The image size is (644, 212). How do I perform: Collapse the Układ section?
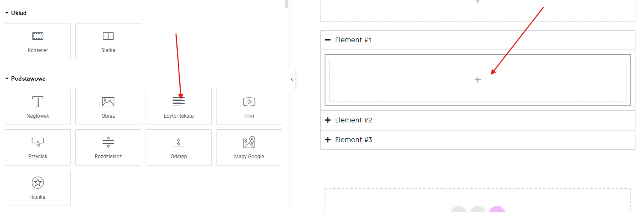16,13
